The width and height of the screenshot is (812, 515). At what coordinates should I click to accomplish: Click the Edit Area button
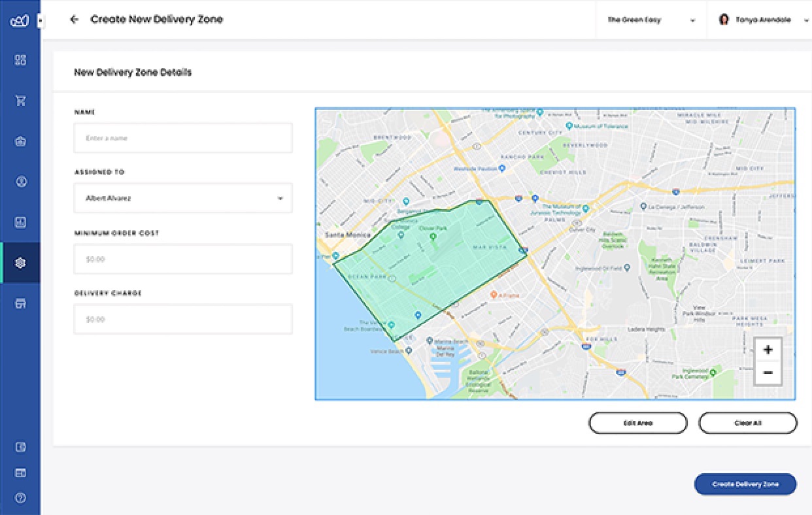click(x=637, y=423)
